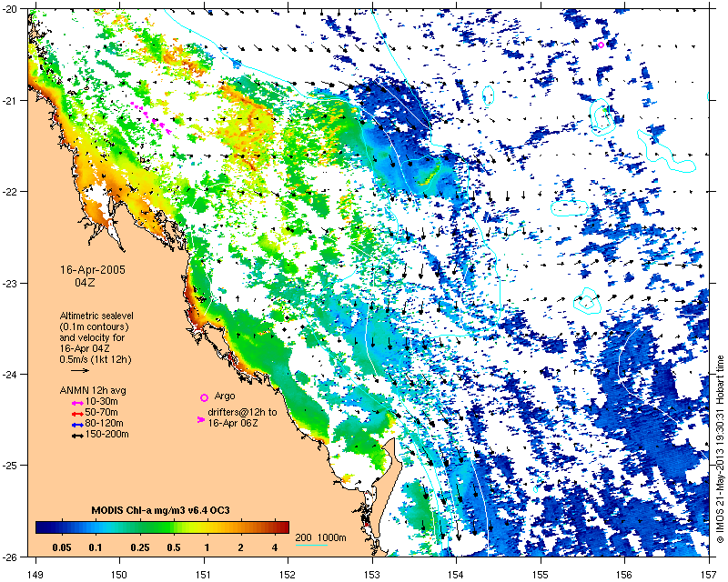Click the ANMN 12h avg heading

93,390
